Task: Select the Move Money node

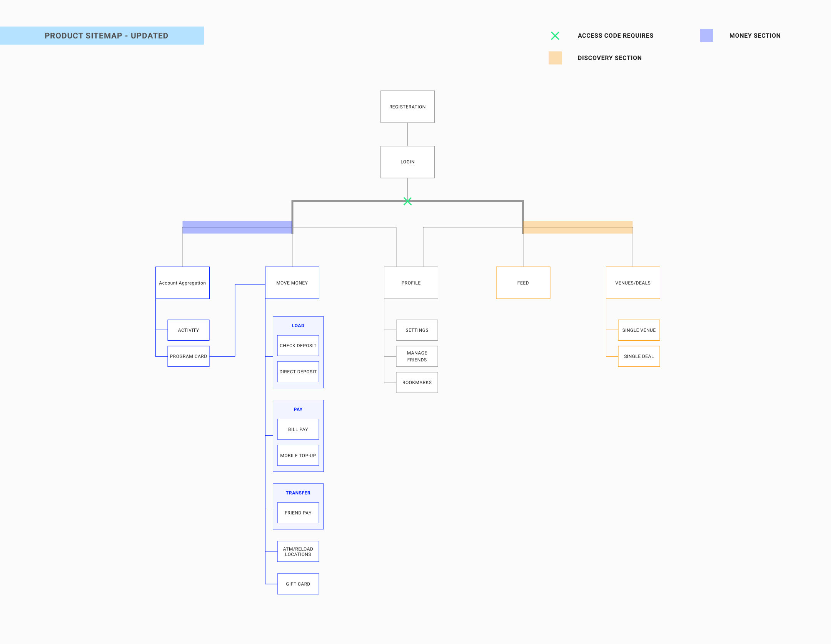Action: click(x=292, y=283)
